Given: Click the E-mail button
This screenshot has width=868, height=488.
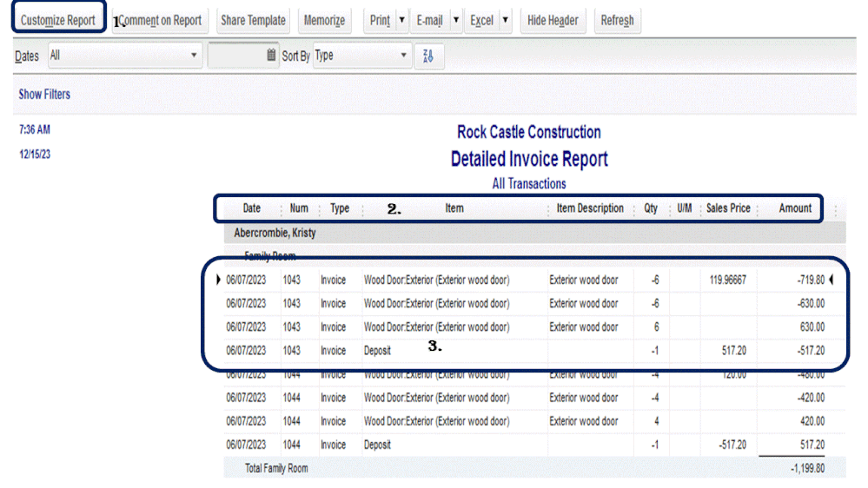Looking at the screenshot, I should coord(429,21).
